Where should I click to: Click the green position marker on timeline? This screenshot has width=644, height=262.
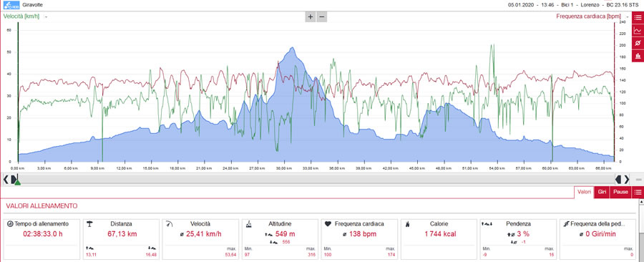click(x=17, y=182)
